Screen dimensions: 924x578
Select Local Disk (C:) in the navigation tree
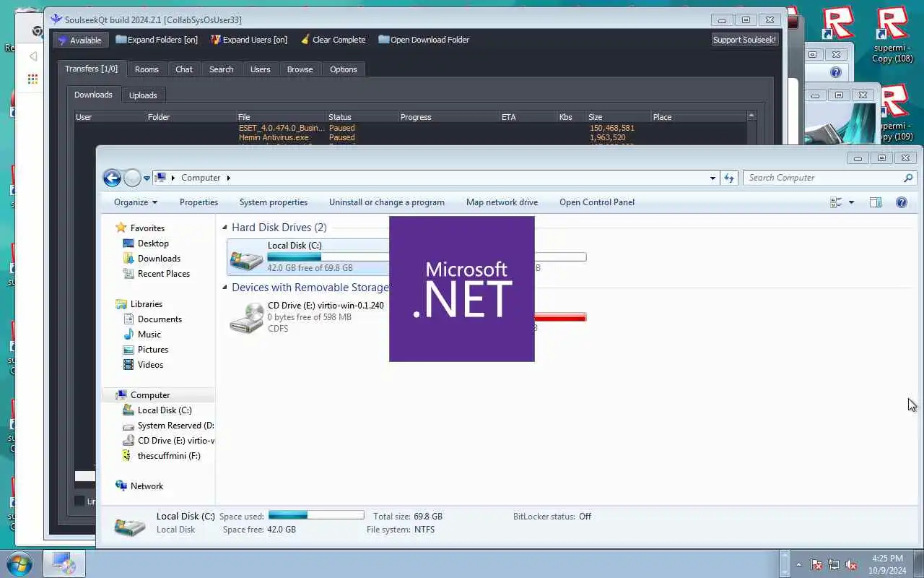click(165, 410)
